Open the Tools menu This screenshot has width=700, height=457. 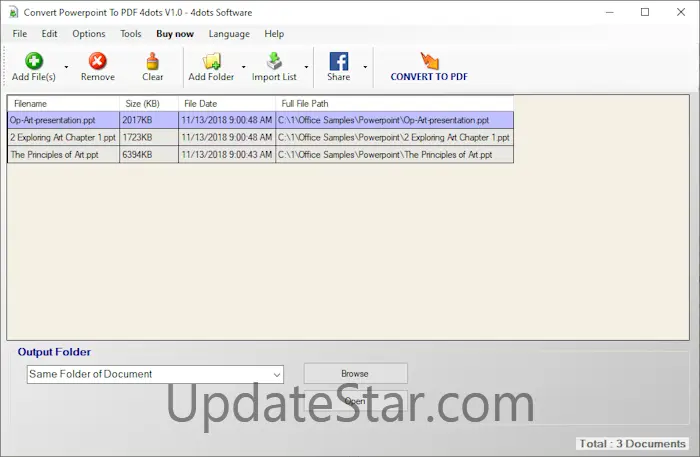(131, 34)
